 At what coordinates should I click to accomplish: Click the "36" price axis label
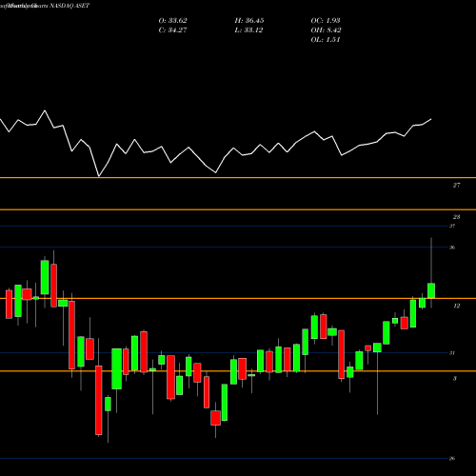point(452,248)
